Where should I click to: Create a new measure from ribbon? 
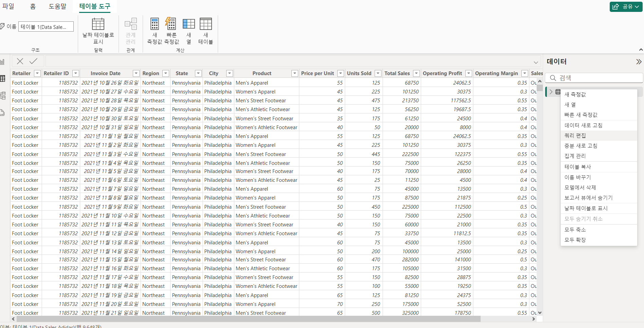155,31
